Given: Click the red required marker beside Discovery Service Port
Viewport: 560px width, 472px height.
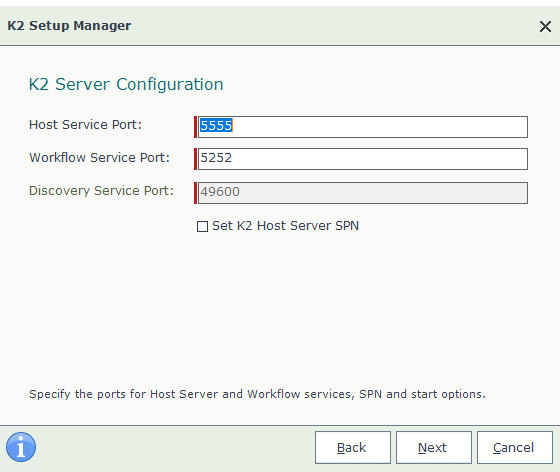Looking at the screenshot, I should pos(195,193).
